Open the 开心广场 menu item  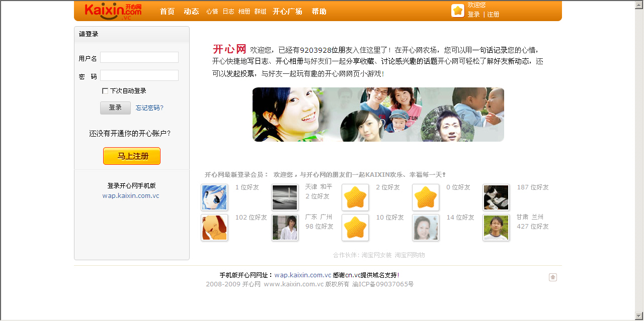(x=288, y=11)
